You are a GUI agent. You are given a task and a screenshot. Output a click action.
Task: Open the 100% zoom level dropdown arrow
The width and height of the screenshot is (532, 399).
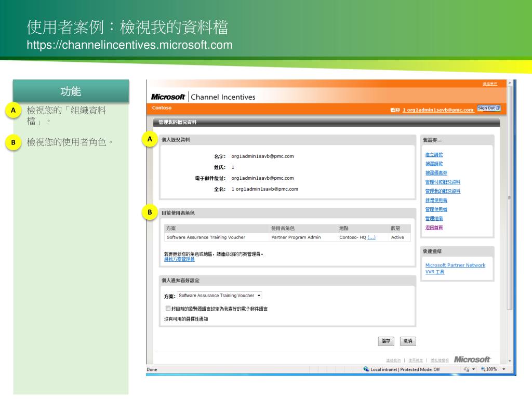504,369
